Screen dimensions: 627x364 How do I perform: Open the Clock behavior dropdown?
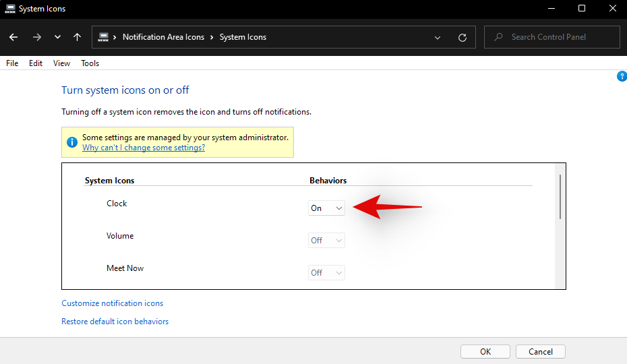pos(326,208)
